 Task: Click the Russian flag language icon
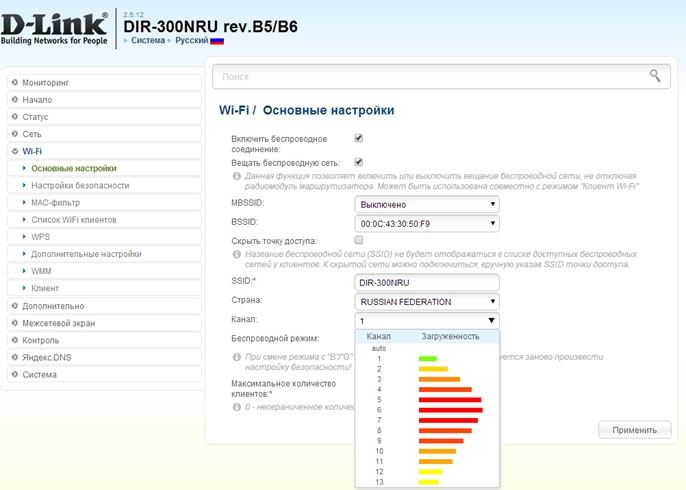[217, 41]
